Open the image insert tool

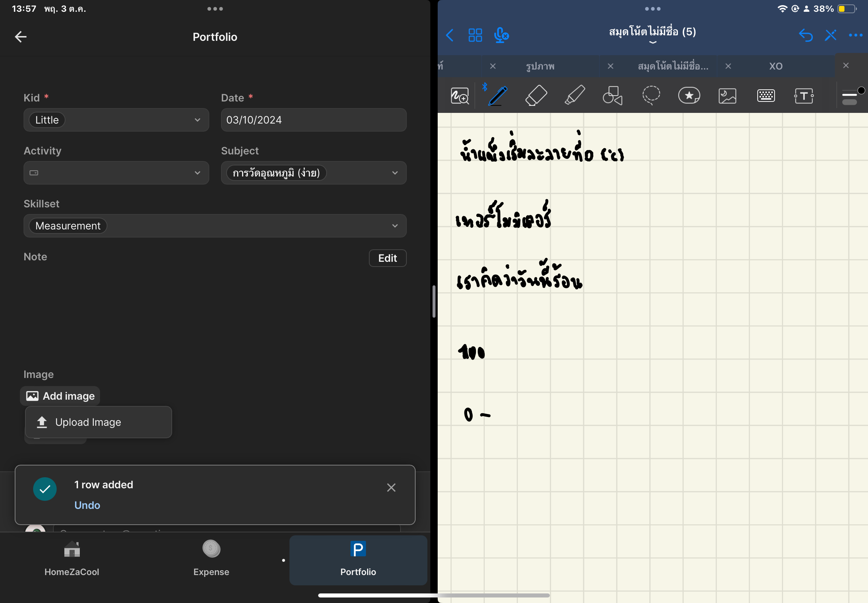(x=727, y=96)
